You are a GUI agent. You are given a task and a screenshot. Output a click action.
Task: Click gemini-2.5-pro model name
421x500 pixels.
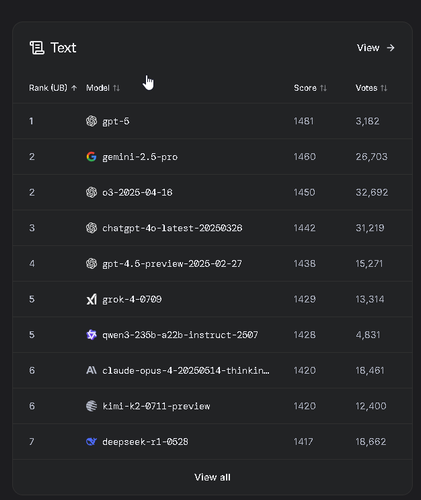click(x=140, y=157)
